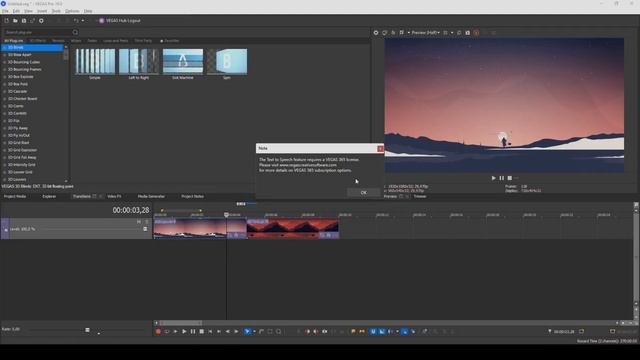The width and height of the screenshot is (640, 360).
Task: Toggle Automatic crossfades icon in timeline toolbar
Action: tap(382, 331)
